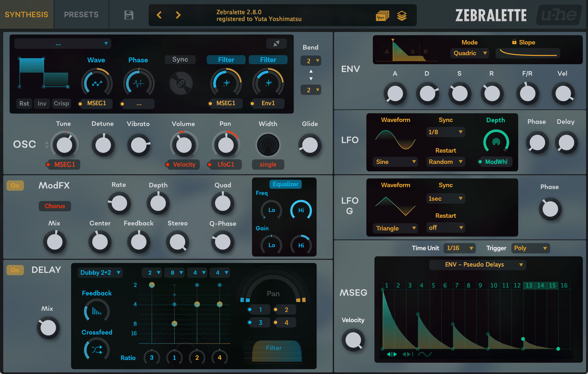Screen dimensions: 588x374
Task: Click the LFO Depth knob icon
Action: click(x=496, y=141)
